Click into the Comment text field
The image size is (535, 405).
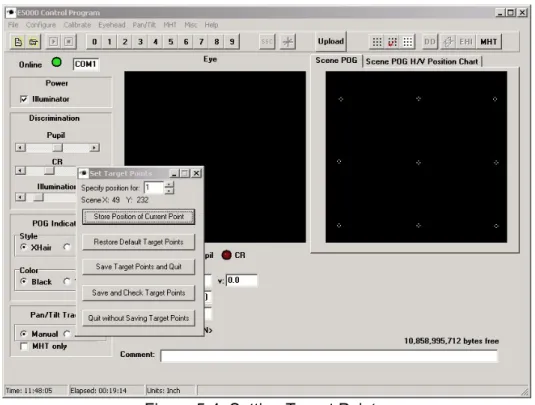(x=329, y=356)
